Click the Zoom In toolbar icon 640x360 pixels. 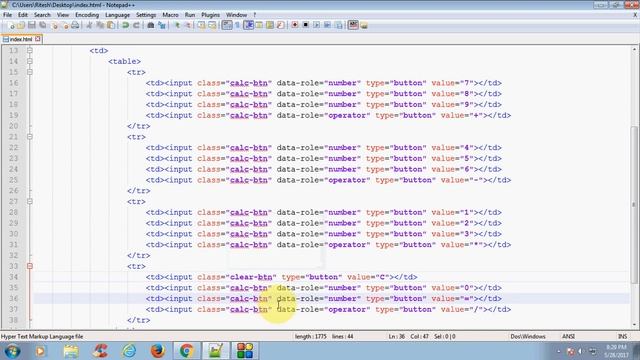pyautogui.click(x=178, y=25)
